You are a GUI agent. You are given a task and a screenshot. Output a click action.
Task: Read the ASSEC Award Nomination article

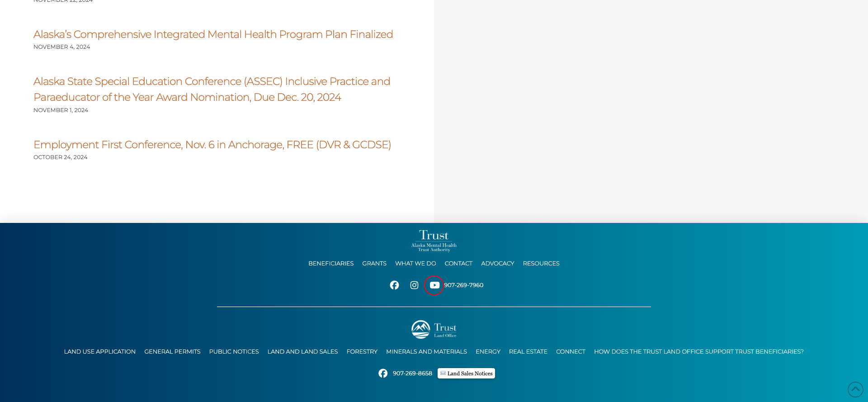(x=212, y=89)
